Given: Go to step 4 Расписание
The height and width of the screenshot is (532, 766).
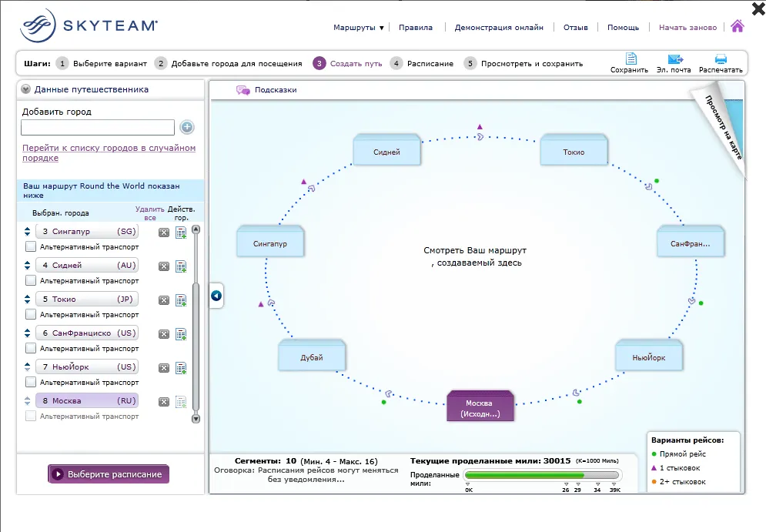Looking at the screenshot, I should click(x=422, y=63).
